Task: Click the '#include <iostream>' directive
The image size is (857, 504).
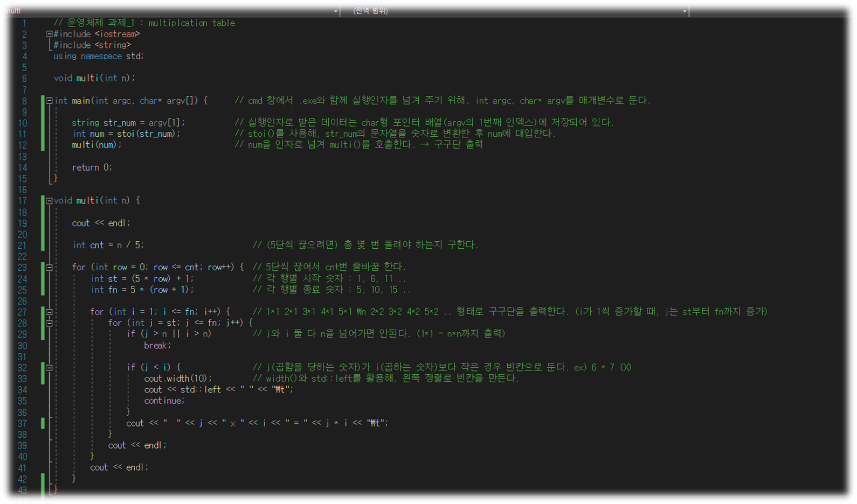Action: click(96, 34)
